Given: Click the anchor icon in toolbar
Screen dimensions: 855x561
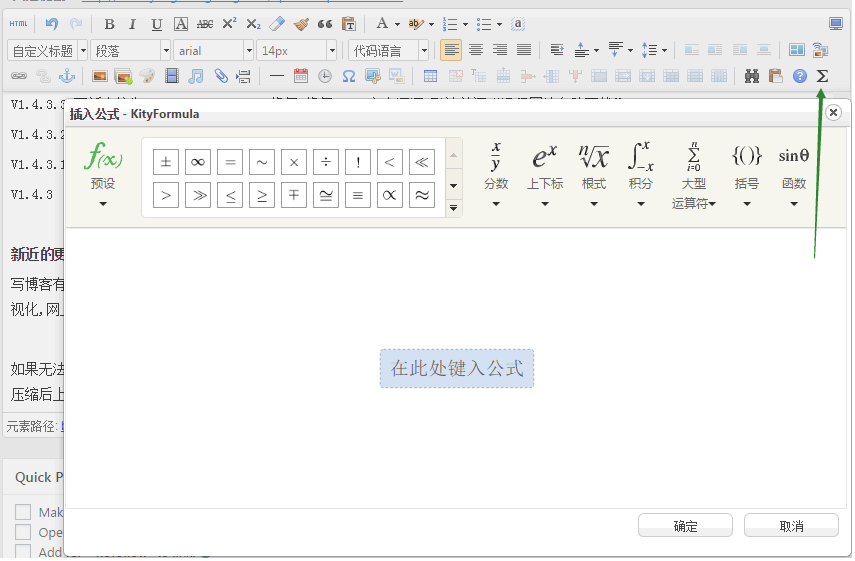Looking at the screenshot, I should pos(67,76).
